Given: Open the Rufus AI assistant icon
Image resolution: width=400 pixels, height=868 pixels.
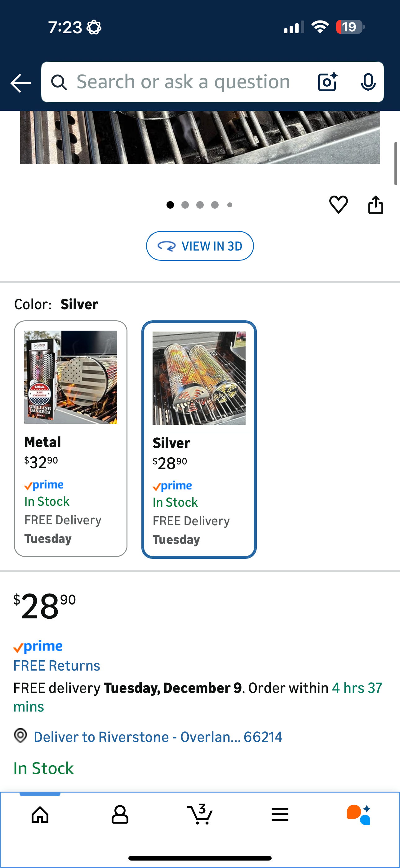Looking at the screenshot, I should click(359, 814).
